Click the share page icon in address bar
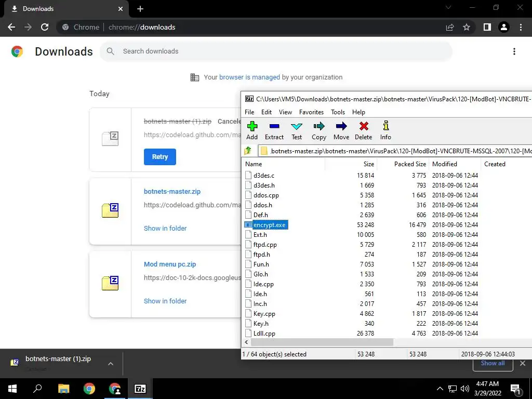The image size is (532, 399). pyautogui.click(x=450, y=27)
